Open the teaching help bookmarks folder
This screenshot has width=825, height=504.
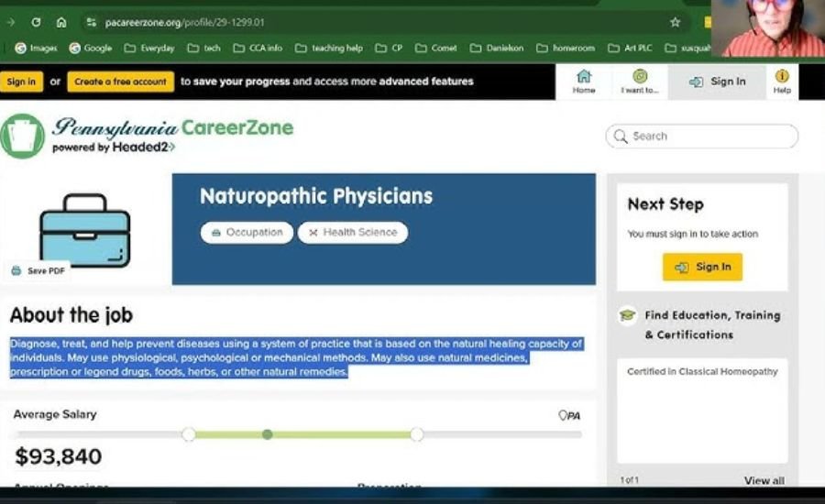(x=329, y=48)
